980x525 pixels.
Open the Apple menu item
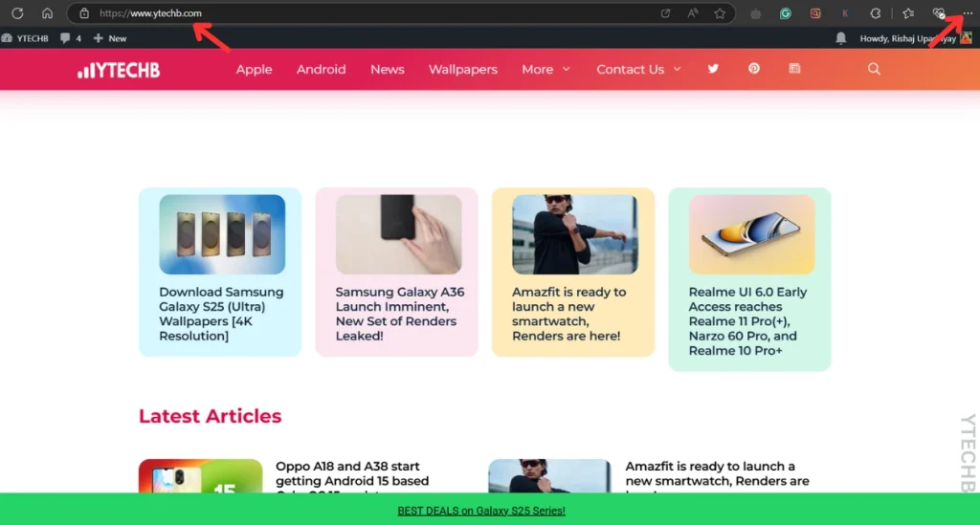click(254, 69)
